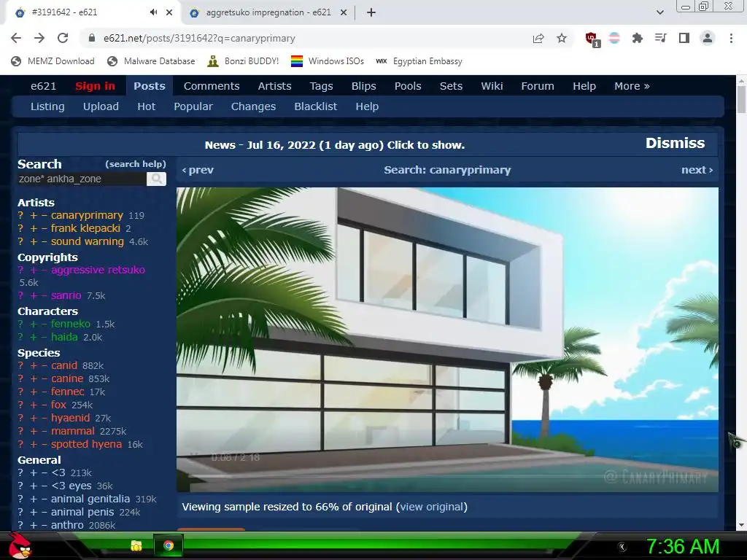Screen dimensions: 747x560
Task: Open the Changes page
Action: tap(253, 106)
